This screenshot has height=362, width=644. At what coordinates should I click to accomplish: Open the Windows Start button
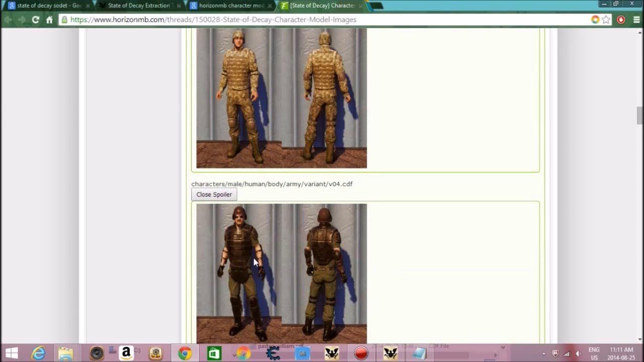(12, 353)
